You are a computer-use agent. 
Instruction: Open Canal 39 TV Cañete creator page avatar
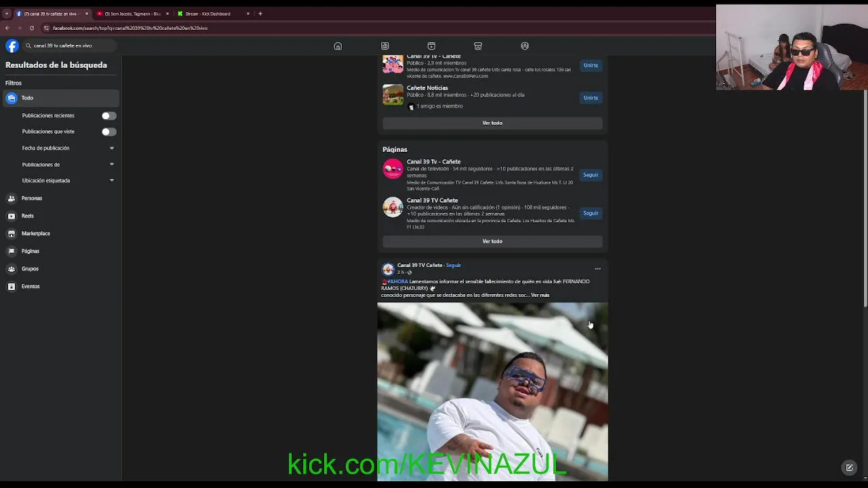393,207
